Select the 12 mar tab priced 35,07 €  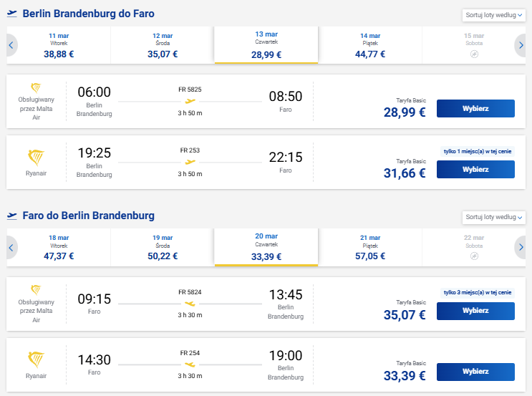(x=163, y=45)
